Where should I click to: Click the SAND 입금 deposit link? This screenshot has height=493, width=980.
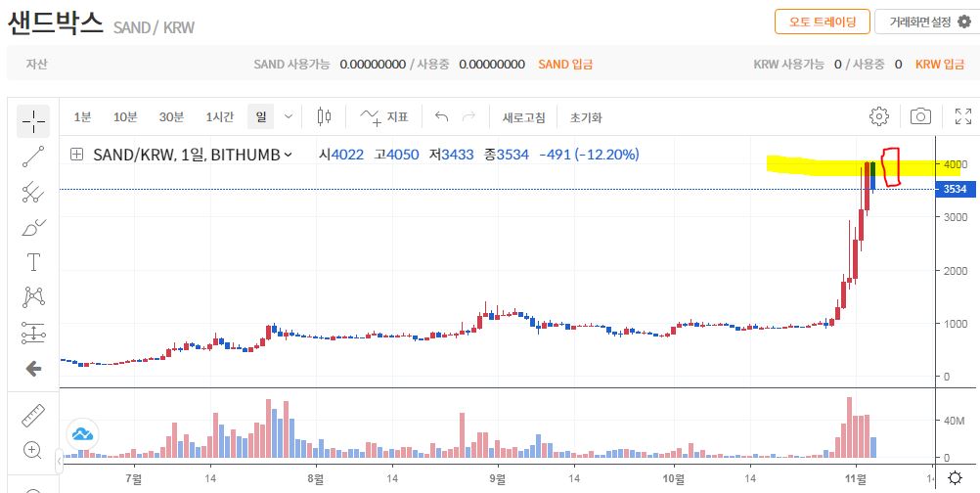click(x=565, y=64)
